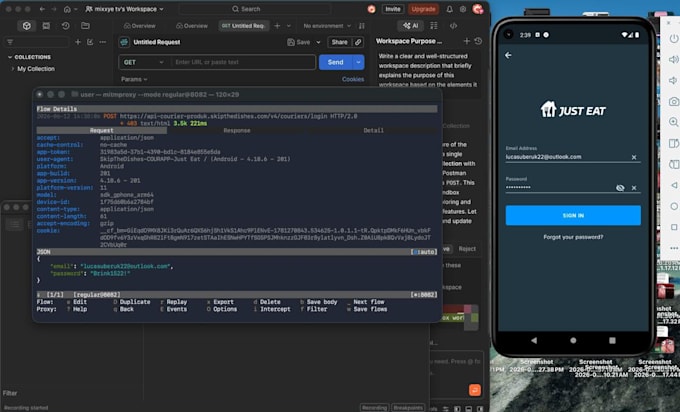
Task: Open the user avatar in Postman header
Action: [x=478, y=9]
